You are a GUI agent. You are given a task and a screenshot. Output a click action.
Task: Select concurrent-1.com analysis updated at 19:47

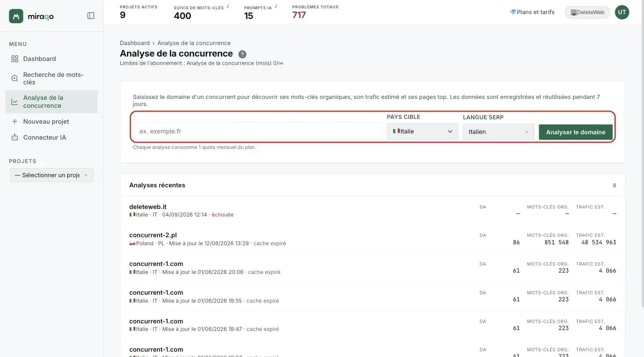tap(372, 325)
